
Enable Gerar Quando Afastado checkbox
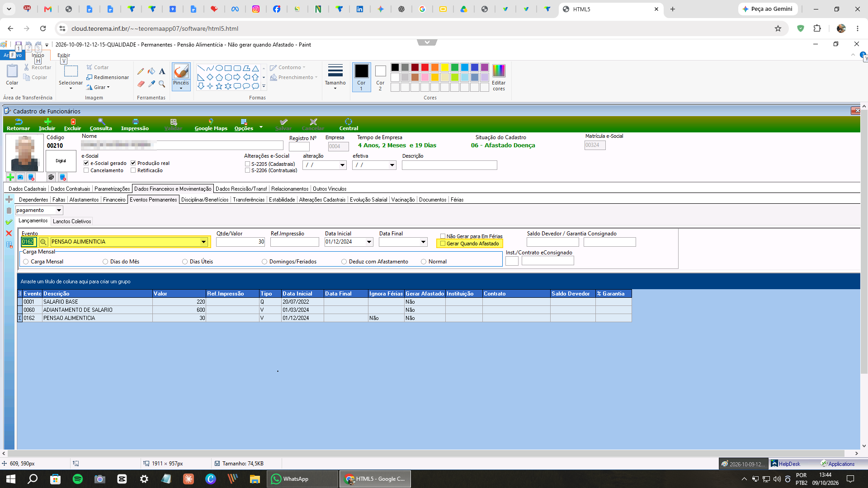(443, 244)
